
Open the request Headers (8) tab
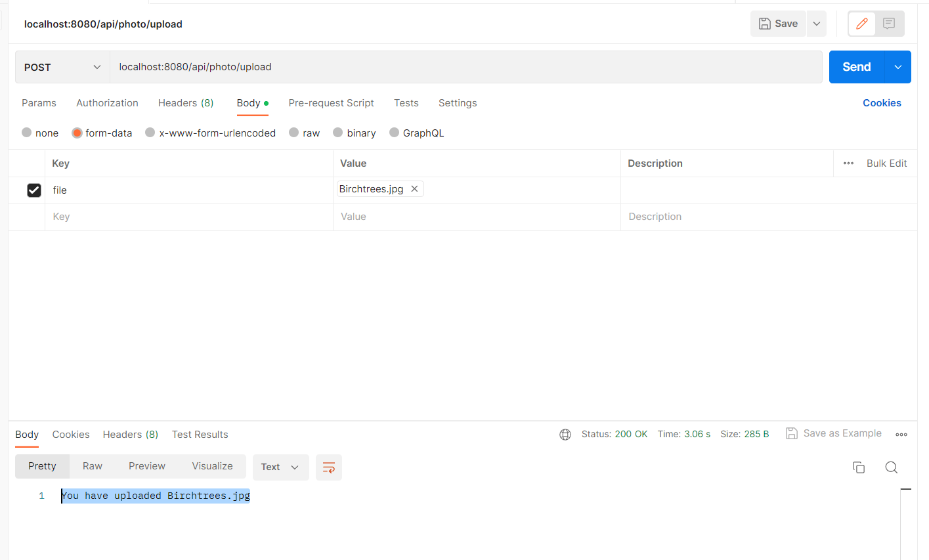coord(186,103)
